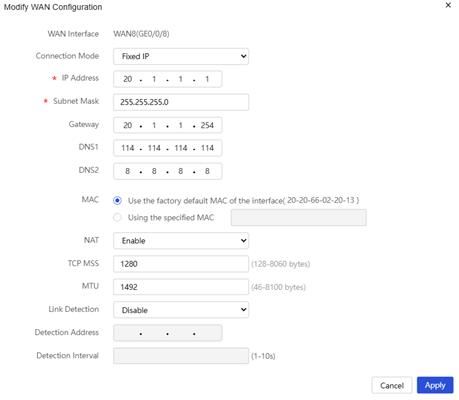Close the Modify WAN Configuration dialog
This screenshot has width=459, height=400.
(448, 5)
